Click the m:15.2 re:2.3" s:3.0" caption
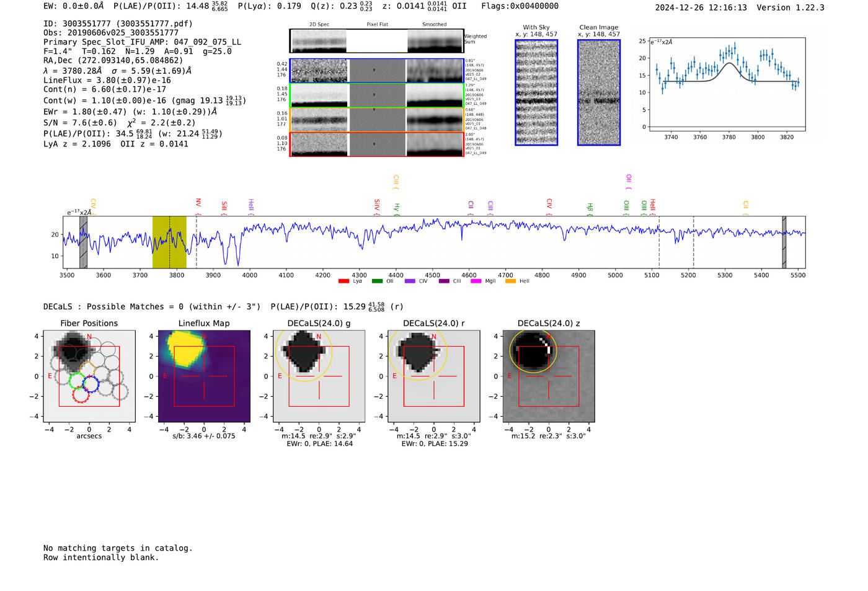Viewport: 868px width, 591px height. [x=549, y=436]
